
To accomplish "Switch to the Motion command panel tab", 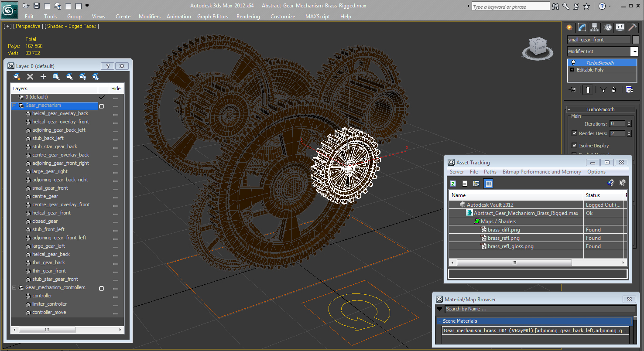I will 607,27.
